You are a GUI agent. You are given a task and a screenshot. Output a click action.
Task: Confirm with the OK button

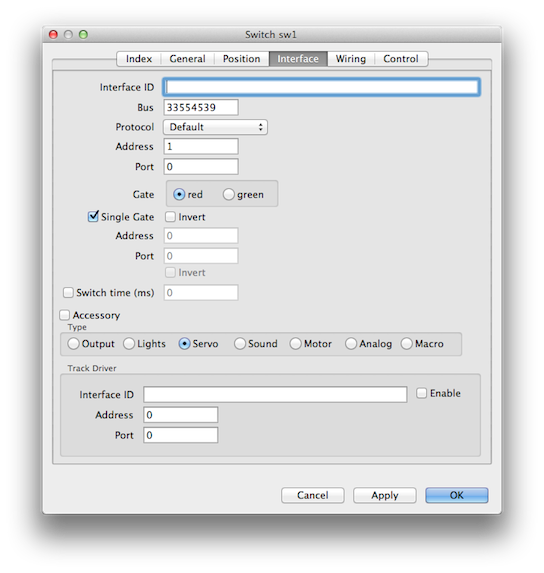pos(456,495)
